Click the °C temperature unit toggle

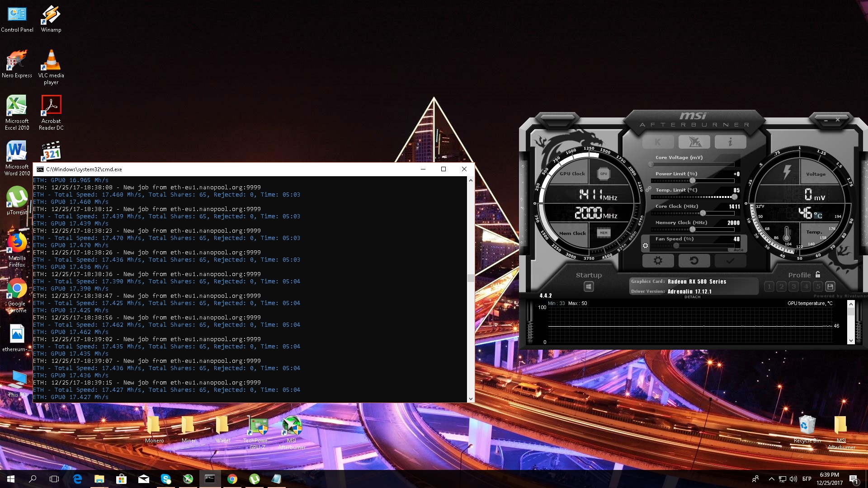pyautogui.click(x=818, y=216)
